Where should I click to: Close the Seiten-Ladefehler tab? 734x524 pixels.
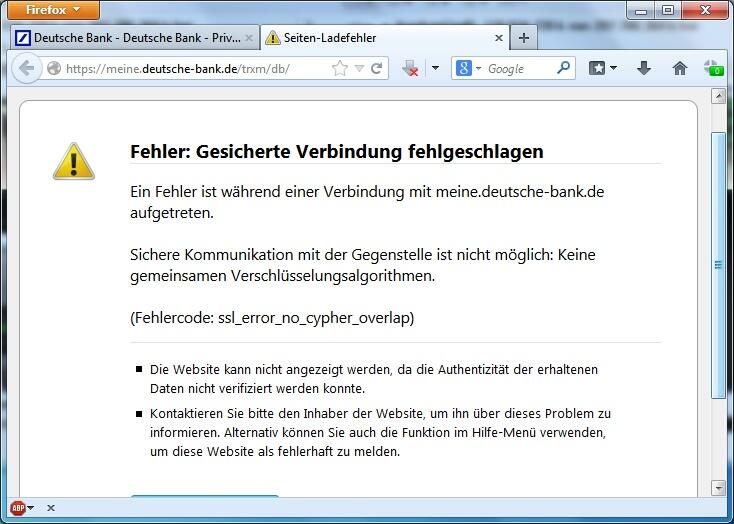pyautogui.click(x=499, y=38)
